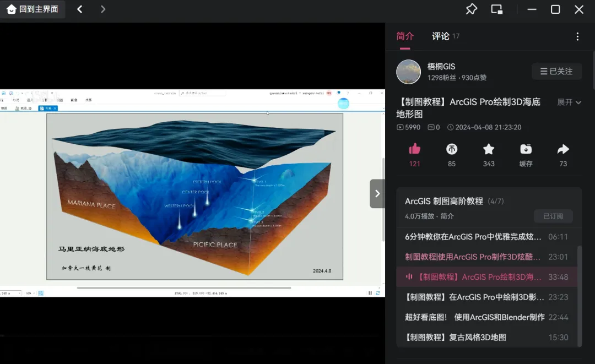The width and height of the screenshot is (595, 364).
Task: Open the 简介 tab
Action: pos(405,36)
